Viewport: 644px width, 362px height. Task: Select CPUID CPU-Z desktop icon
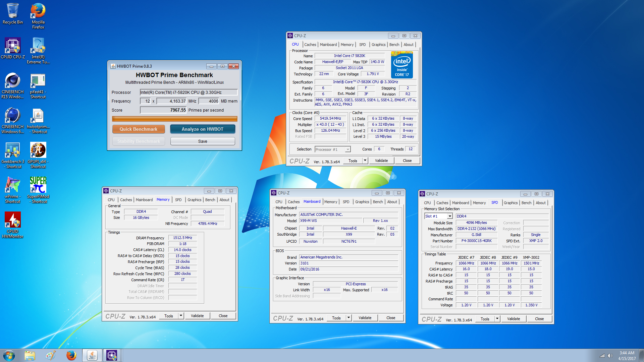(x=13, y=48)
